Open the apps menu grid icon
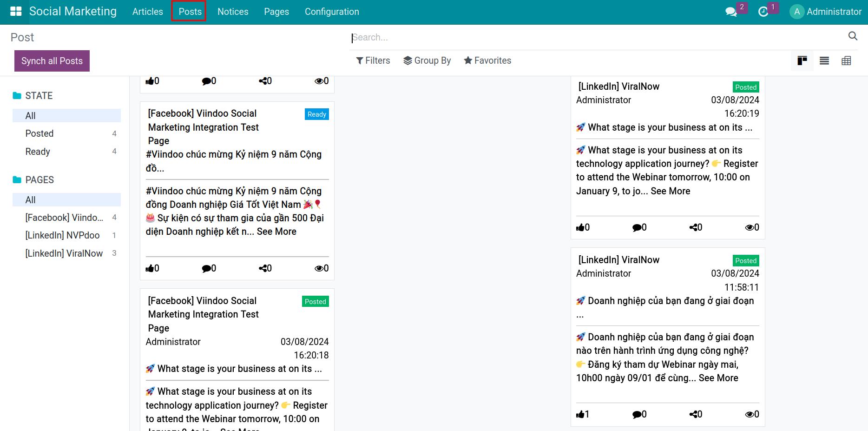Viewport: 868px width, 431px height. click(17, 11)
